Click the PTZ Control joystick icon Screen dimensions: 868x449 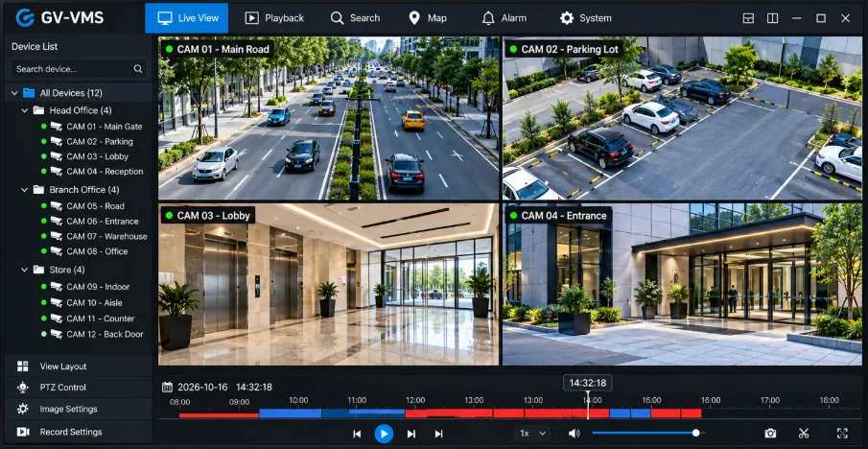(23, 387)
